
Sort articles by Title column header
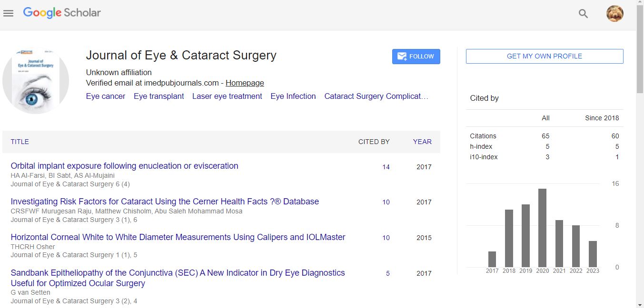click(x=20, y=142)
